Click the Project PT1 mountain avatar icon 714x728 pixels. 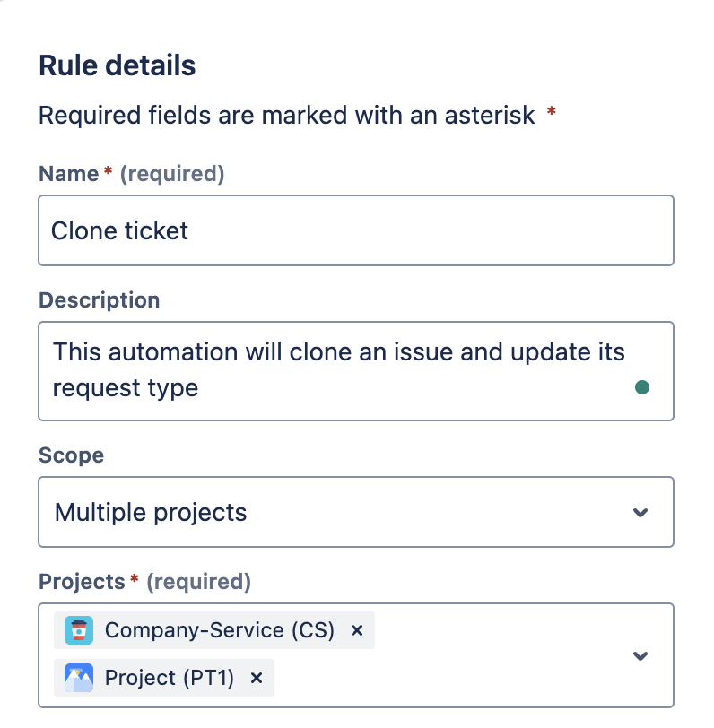point(79,678)
